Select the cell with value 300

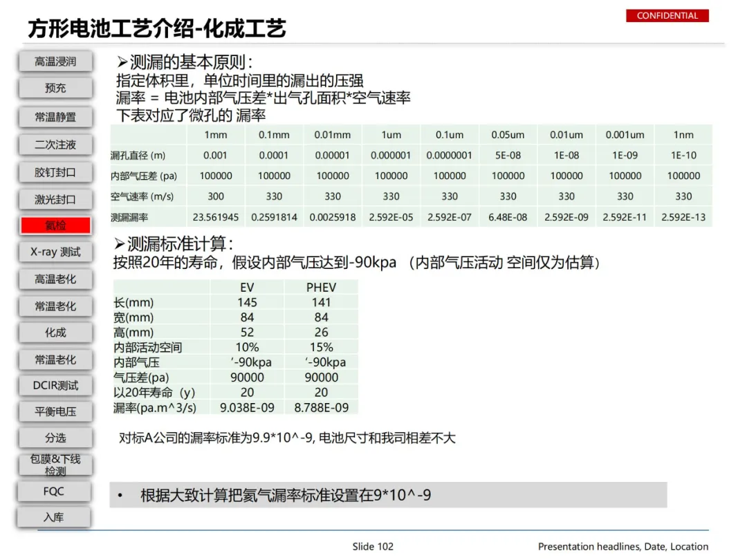[x=216, y=196]
